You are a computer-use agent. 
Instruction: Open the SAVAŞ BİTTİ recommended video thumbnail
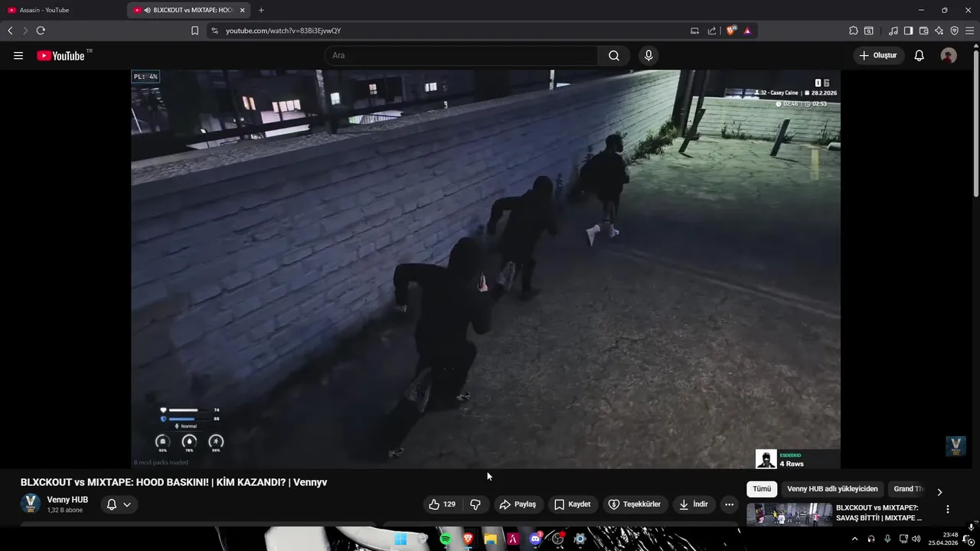789,514
